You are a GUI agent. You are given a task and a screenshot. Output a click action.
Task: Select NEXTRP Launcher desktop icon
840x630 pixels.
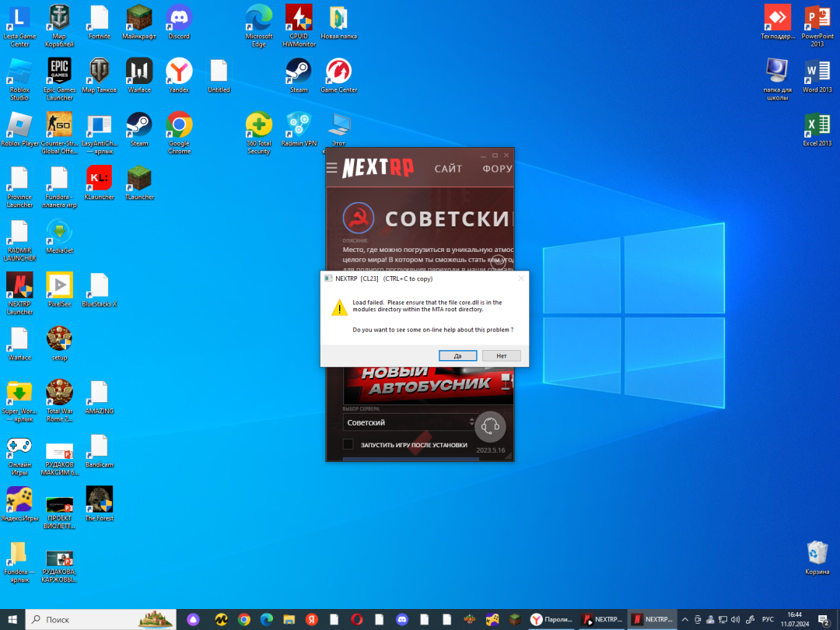19,293
